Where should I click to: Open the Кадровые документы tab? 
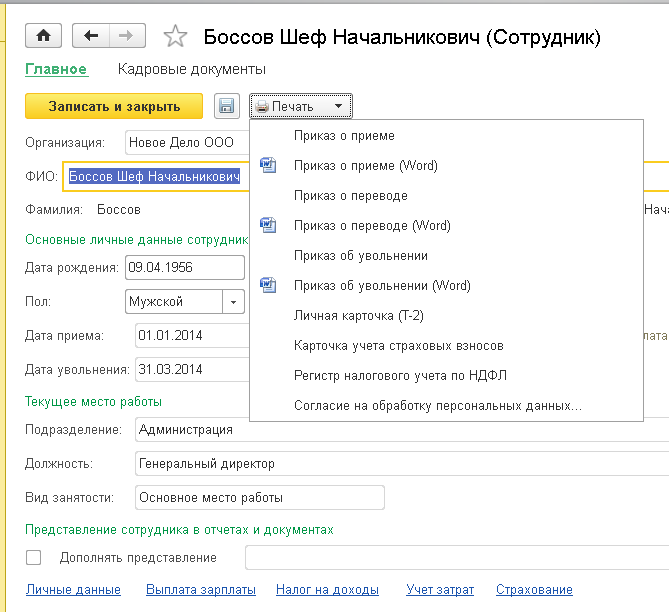click(x=192, y=70)
